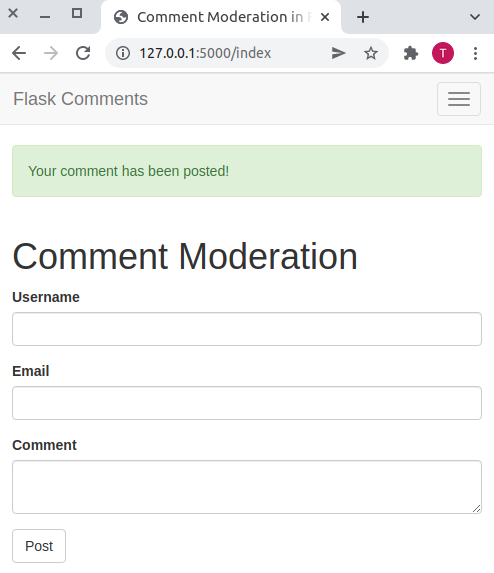Toggle the hamburger navigation menu
Screen dimensions: 494x573
click(x=459, y=99)
